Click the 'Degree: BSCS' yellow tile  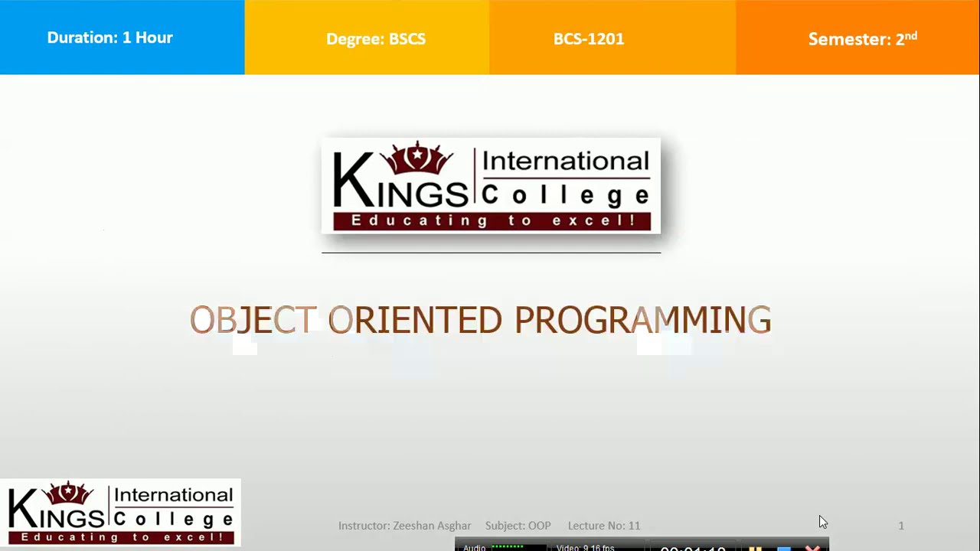[367, 37]
